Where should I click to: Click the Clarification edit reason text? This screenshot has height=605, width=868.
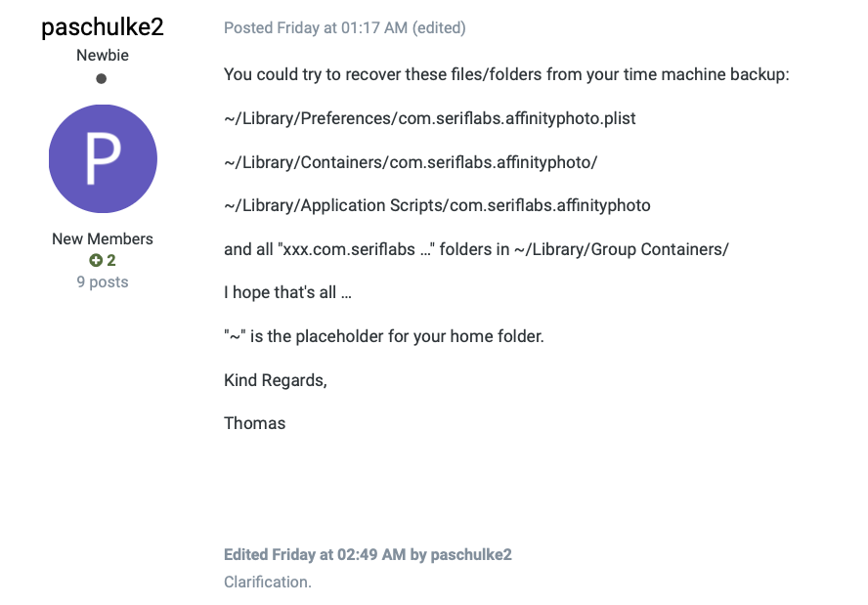click(x=268, y=583)
